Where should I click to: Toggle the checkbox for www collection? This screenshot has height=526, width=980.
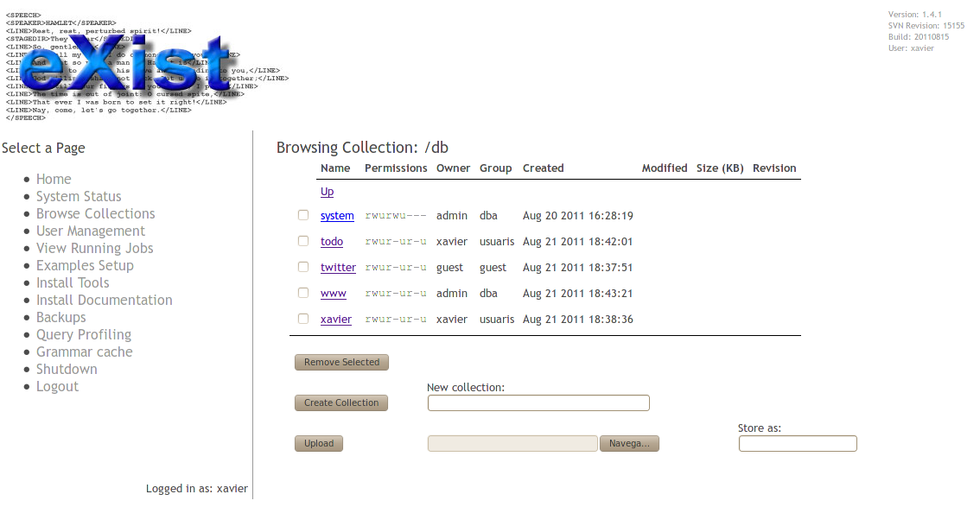pyautogui.click(x=303, y=293)
